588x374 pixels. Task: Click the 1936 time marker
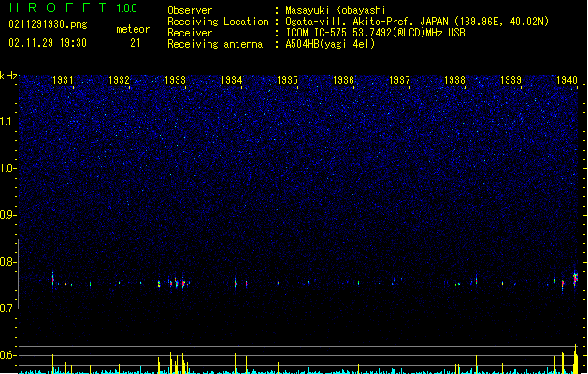point(343,80)
